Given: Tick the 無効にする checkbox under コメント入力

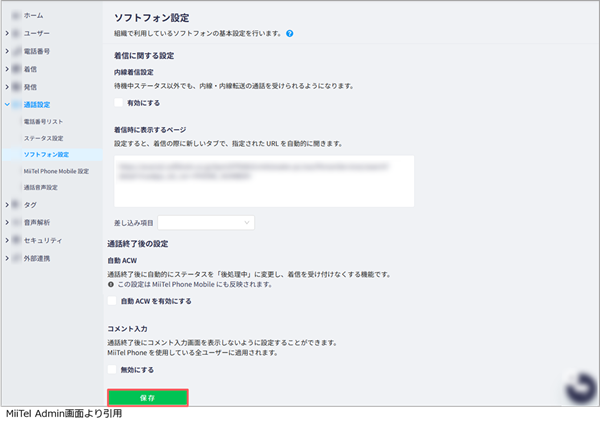Looking at the screenshot, I should [113, 369].
